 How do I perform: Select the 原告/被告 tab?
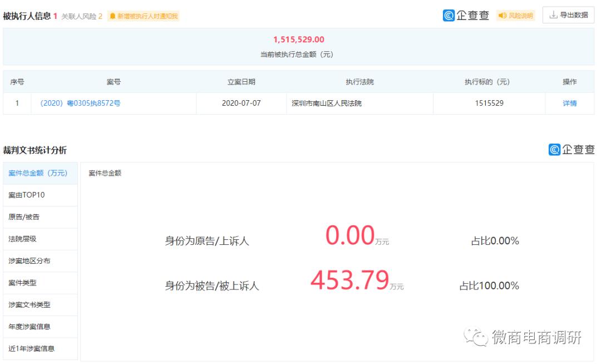click(x=24, y=217)
